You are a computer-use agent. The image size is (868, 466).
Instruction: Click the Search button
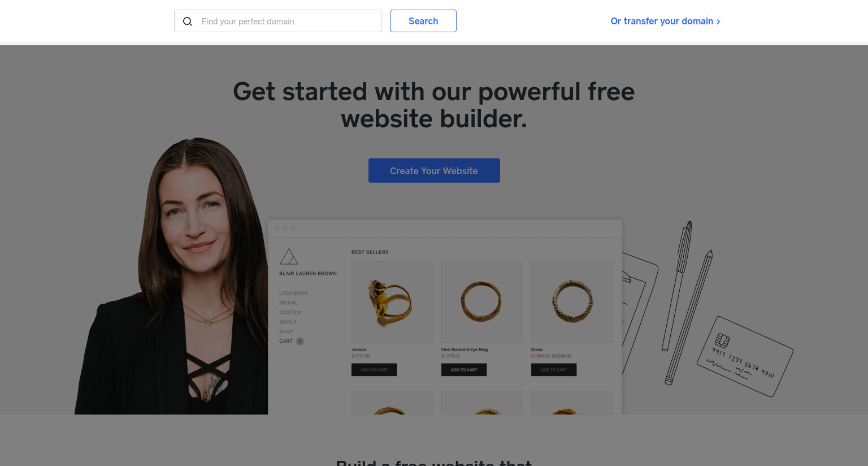point(423,21)
